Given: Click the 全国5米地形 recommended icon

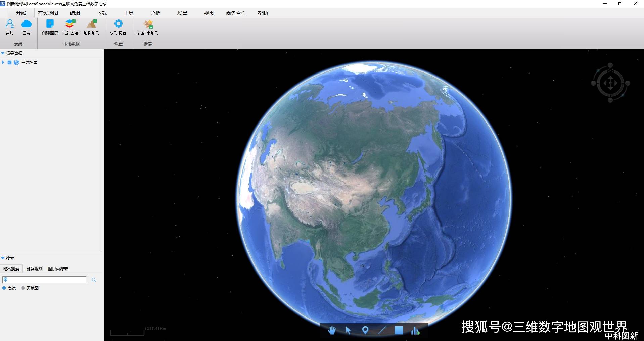Looking at the screenshot, I should coord(147,27).
